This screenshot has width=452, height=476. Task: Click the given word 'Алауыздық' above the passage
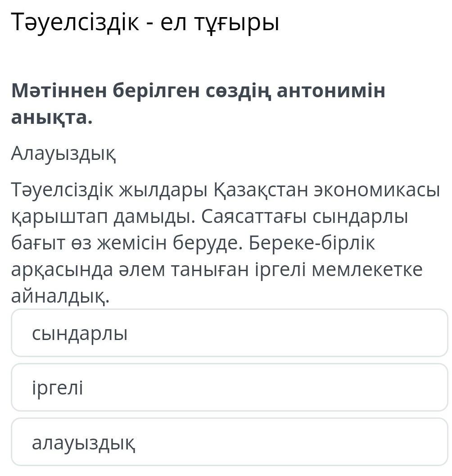63,154
